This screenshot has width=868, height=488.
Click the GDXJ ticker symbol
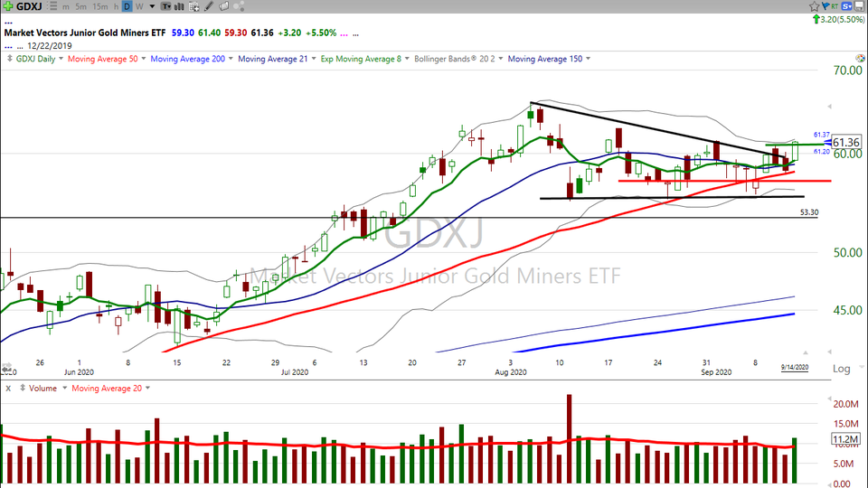click(29, 6)
